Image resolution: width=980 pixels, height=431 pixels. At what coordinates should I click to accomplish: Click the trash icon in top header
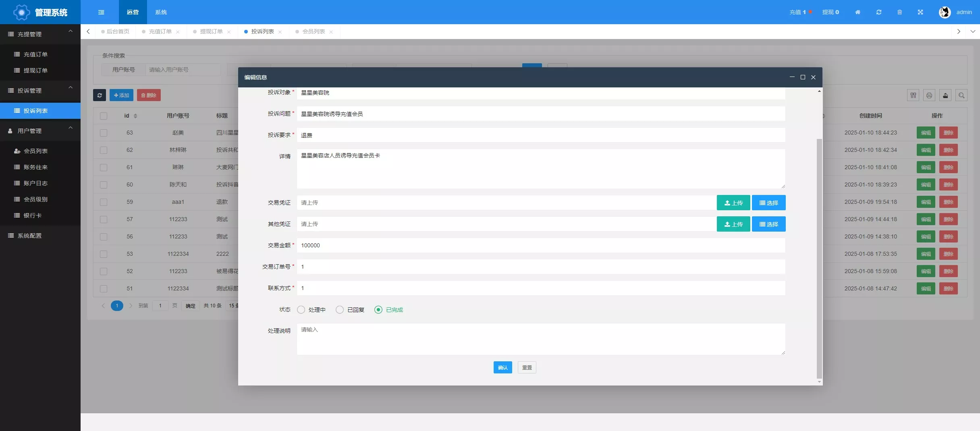pos(900,12)
